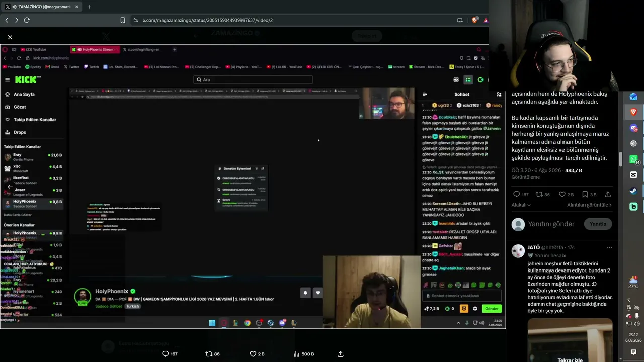
Task: Close the X media viewer
Action: 10,37
